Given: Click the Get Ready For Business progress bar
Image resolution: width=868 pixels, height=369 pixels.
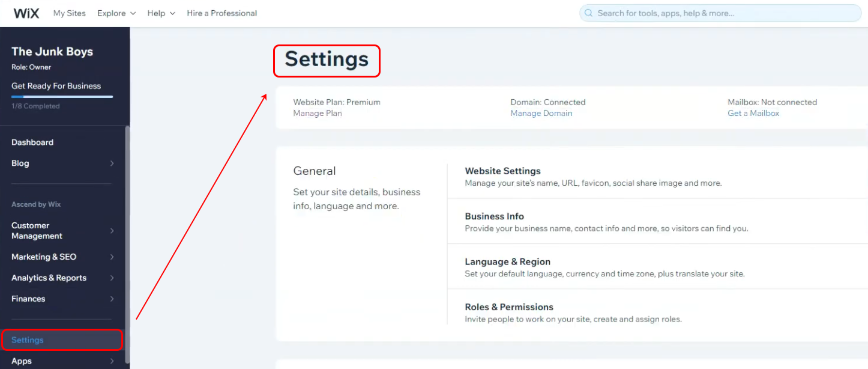Looking at the screenshot, I should 62,96.
